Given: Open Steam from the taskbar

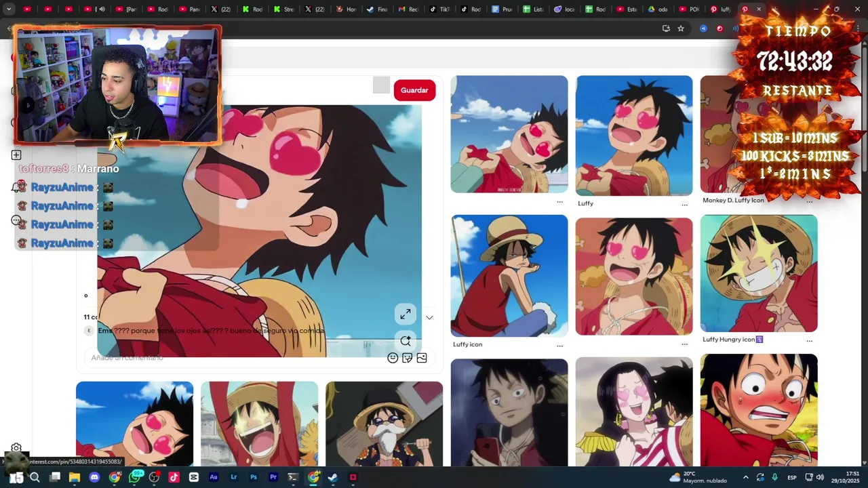Looking at the screenshot, I should 333,477.
